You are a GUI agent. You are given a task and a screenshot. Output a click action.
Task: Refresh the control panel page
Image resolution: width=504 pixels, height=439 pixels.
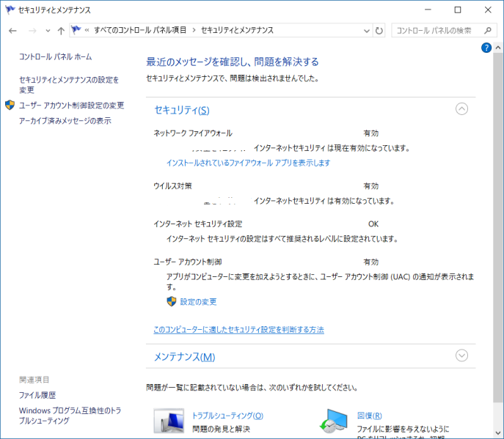click(x=379, y=31)
